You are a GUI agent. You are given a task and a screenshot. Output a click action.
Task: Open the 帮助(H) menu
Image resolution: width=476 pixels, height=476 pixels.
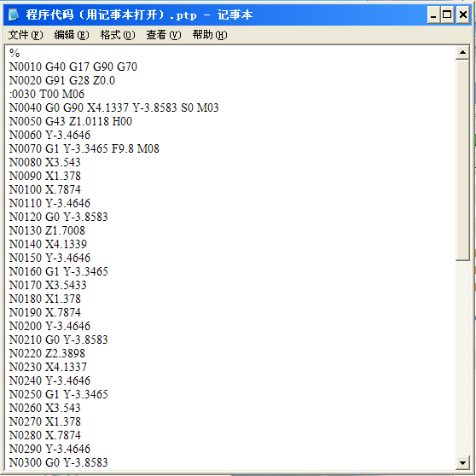[x=210, y=35]
